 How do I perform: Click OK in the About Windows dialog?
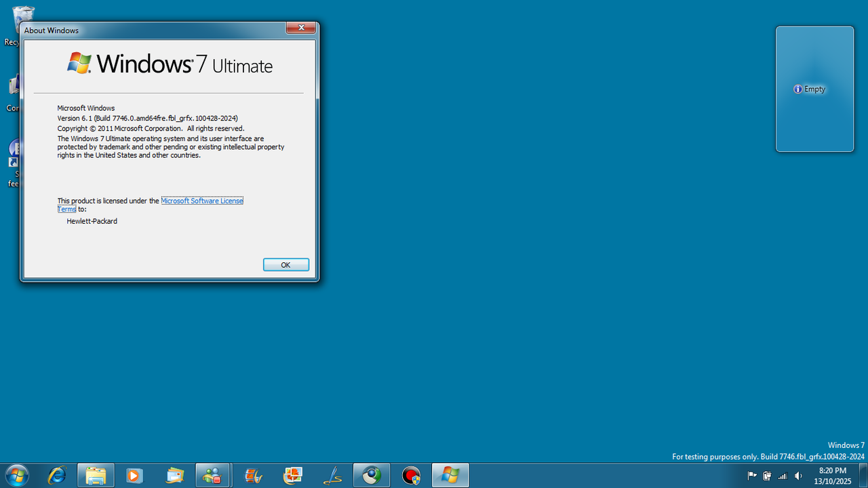pyautogui.click(x=285, y=265)
